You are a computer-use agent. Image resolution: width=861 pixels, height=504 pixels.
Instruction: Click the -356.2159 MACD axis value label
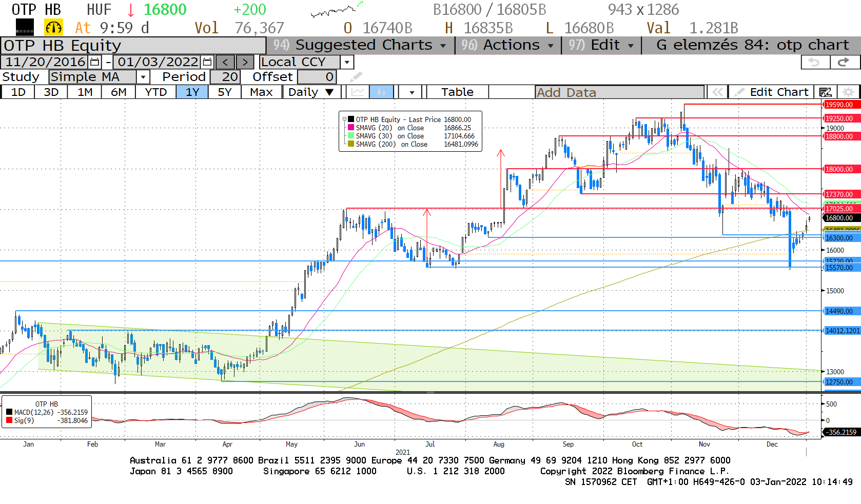click(x=841, y=432)
